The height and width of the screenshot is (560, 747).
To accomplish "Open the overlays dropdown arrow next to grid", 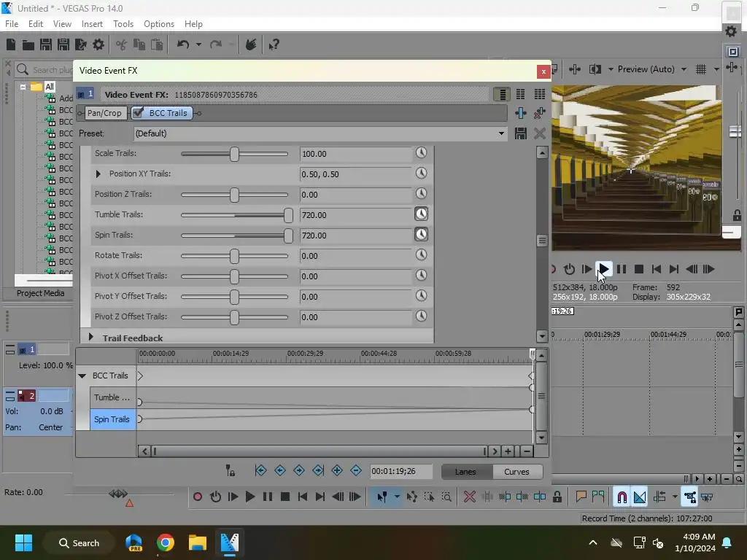I will [x=716, y=69].
